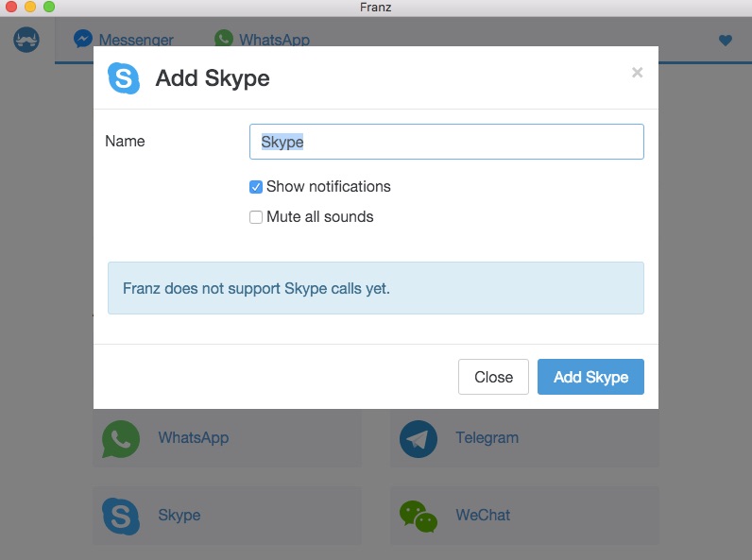This screenshot has width=752, height=560.
Task: Click into the Name input field
Action: (447, 142)
